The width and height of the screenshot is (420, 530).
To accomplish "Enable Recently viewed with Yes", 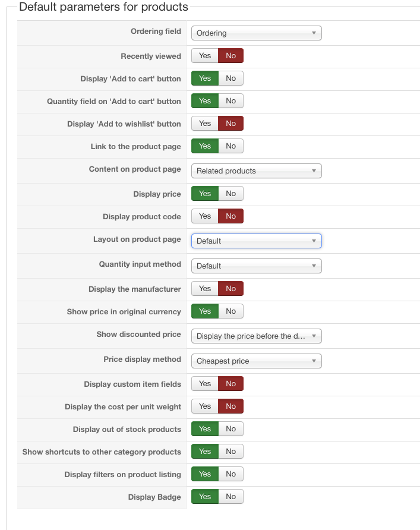I will [x=205, y=56].
